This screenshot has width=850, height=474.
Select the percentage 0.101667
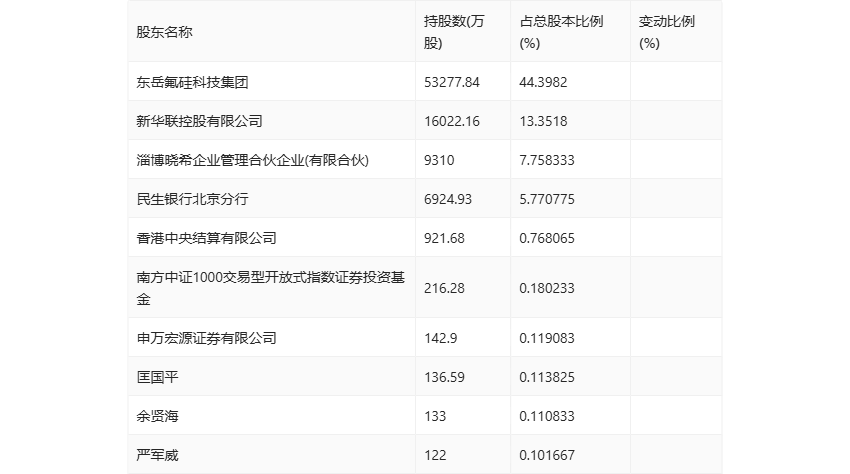547,455
